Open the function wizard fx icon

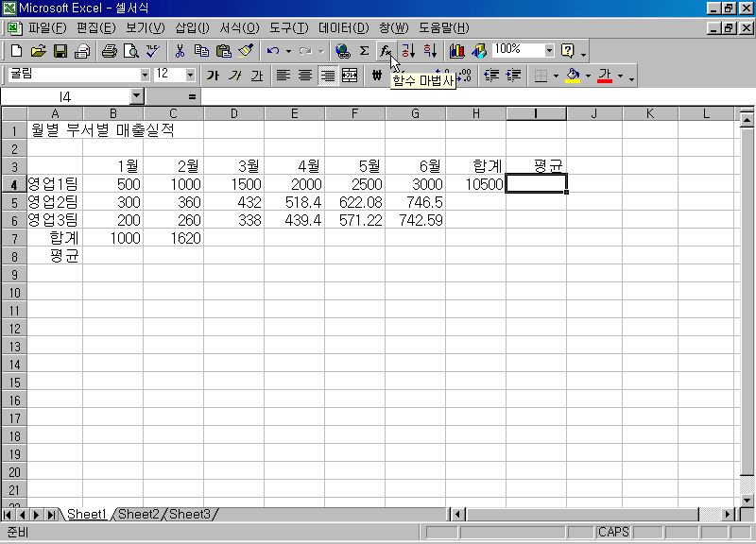386,51
